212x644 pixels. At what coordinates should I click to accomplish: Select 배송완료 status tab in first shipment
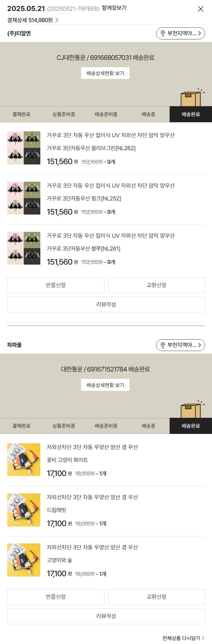tap(191, 114)
